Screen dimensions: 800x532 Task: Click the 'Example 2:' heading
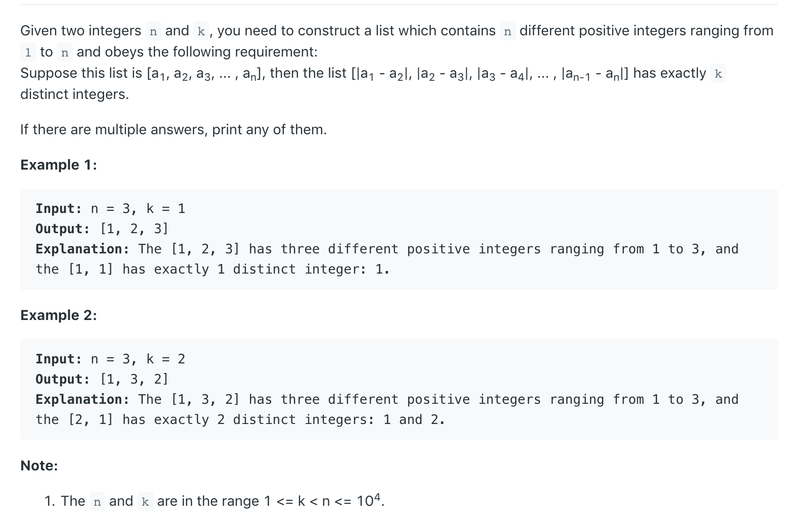tap(59, 315)
